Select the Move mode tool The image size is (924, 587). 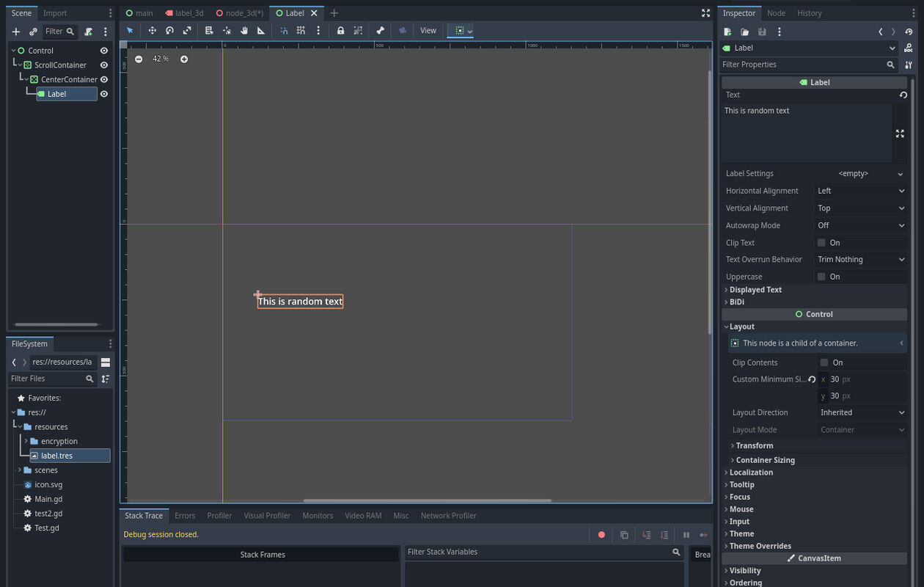152,31
